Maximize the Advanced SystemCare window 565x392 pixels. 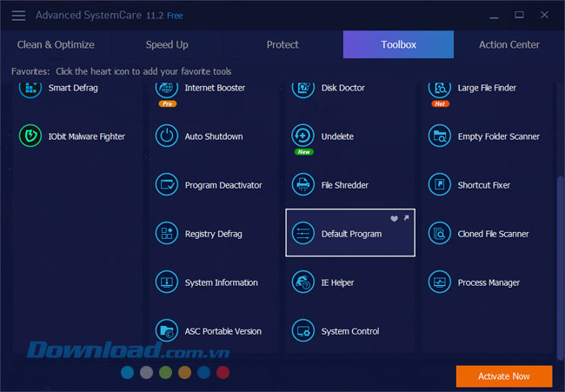pyautogui.click(x=519, y=15)
